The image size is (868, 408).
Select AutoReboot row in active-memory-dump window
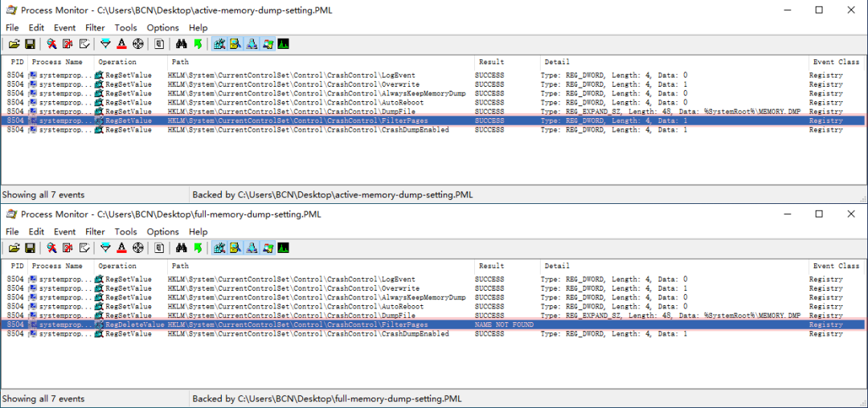pos(433,102)
